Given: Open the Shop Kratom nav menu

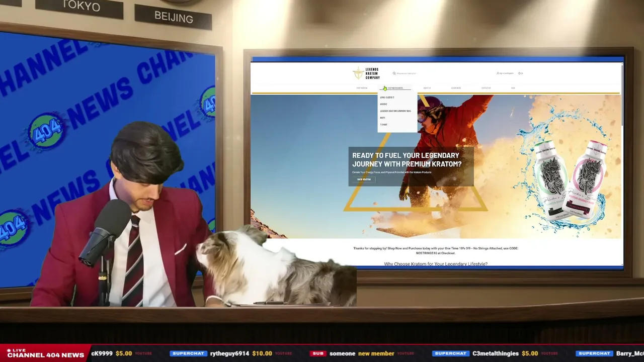Looking at the screenshot, I should (362, 88).
